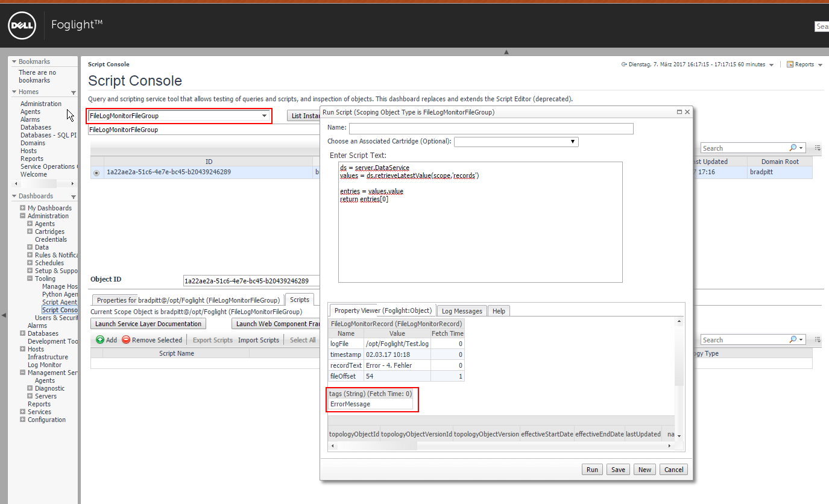Open the Homes filter menu icon
The height and width of the screenshot is (504, 829).
(x=74, y=92)
